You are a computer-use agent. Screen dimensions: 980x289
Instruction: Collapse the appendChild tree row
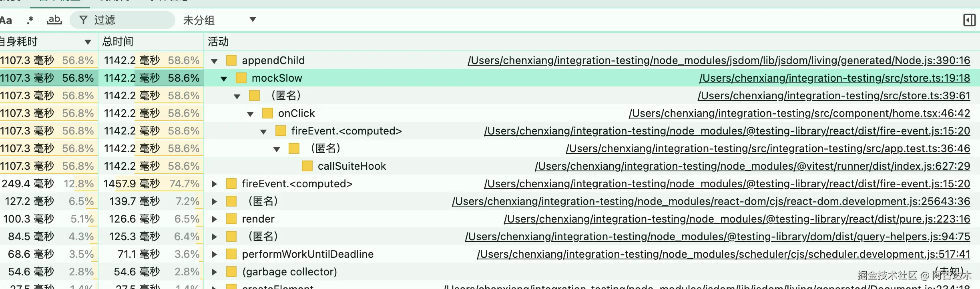(x=214, y=61)
